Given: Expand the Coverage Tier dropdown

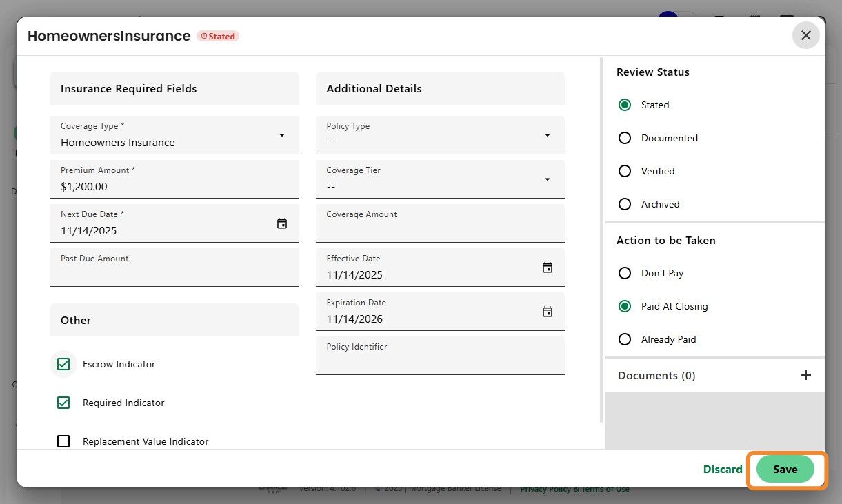Looking at the screenshot, I should 547,179.
